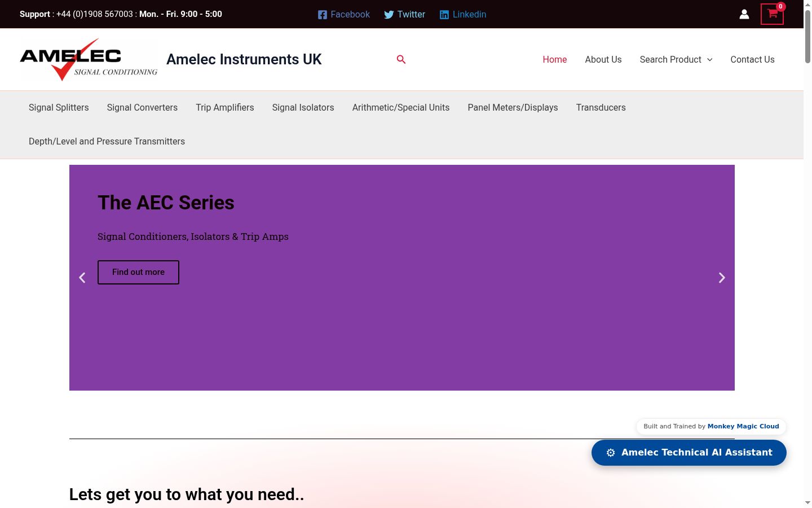Click the Facebook text link
This screenshot has width=812, height=508.
click(350, 15)
